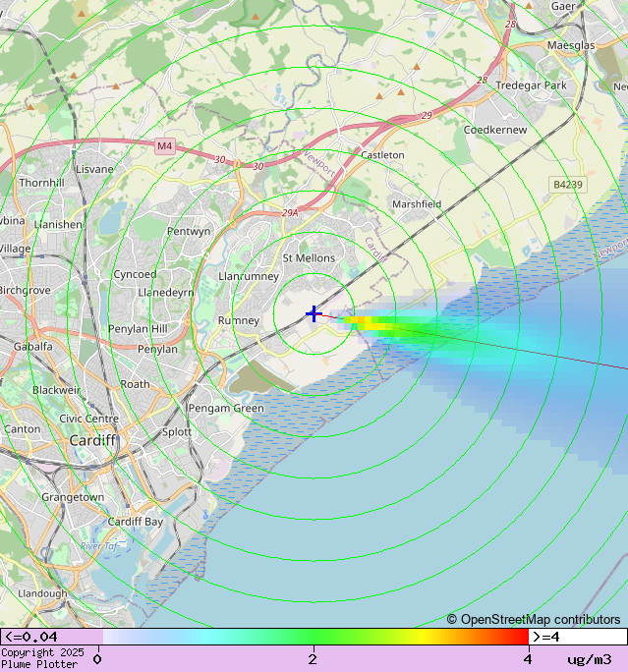Click the Gaer label
Viewport: 628px width, 672px height.
pyautogui.click(x=563, y=6)
